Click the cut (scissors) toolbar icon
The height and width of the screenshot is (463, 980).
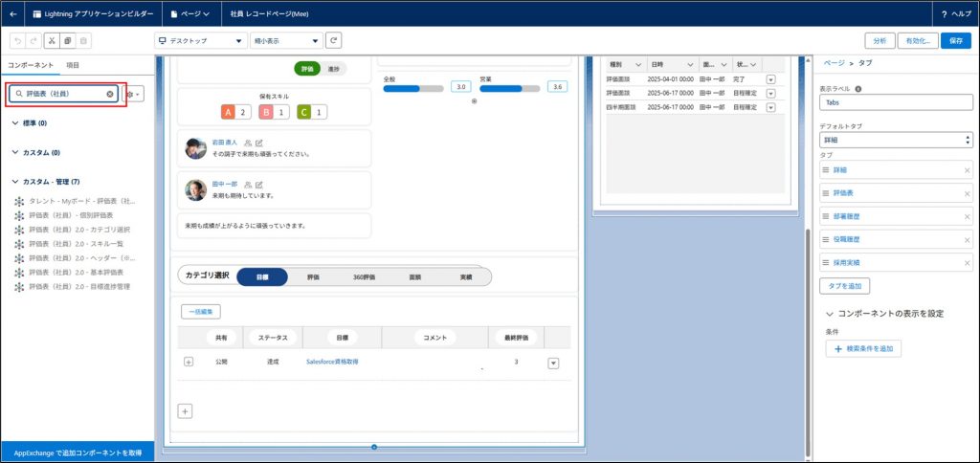coord(52,40)
